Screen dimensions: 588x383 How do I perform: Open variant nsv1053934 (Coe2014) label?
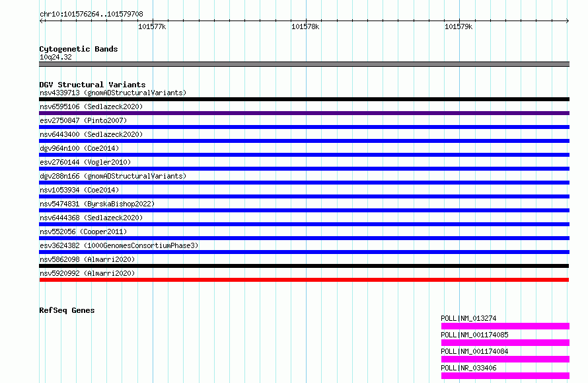click(x=79, y=190)
